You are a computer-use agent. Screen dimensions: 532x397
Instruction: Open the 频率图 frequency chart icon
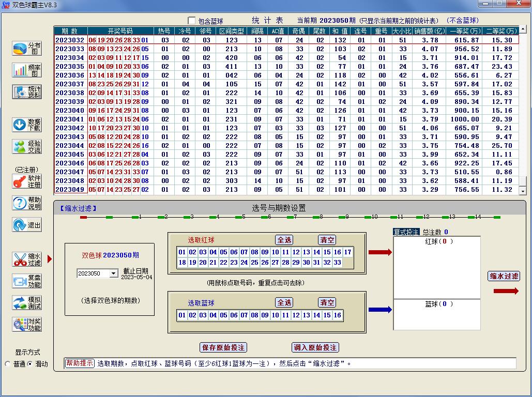(x=27, y=70)
